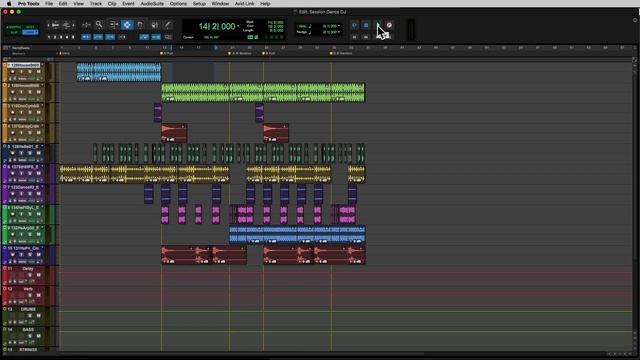Image resolution: width=640 pixels, height=360 pixels.
Task: Open the AudioSuite menu
Action: tap(152, 4)
